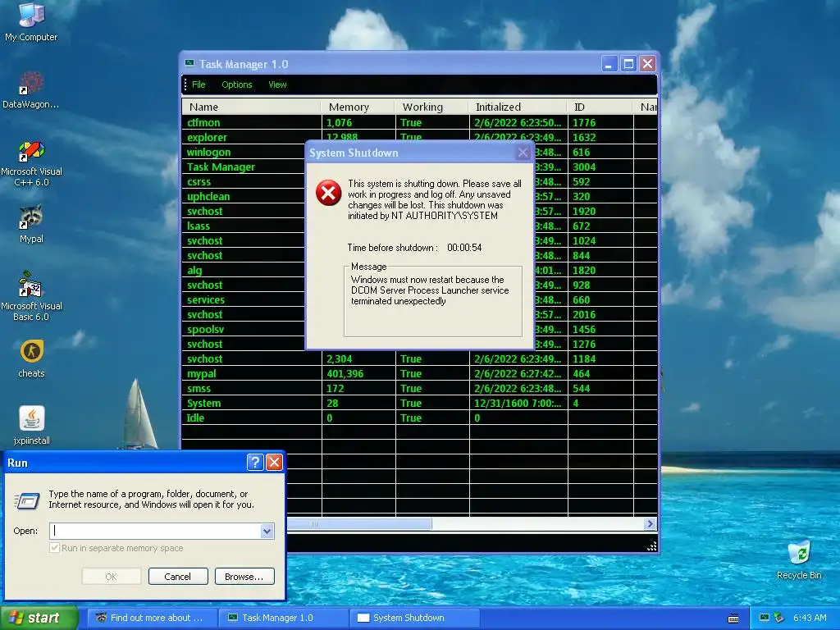Select the cheats desktop icon
Screen dimensions: 840x630
coord(31,358)
